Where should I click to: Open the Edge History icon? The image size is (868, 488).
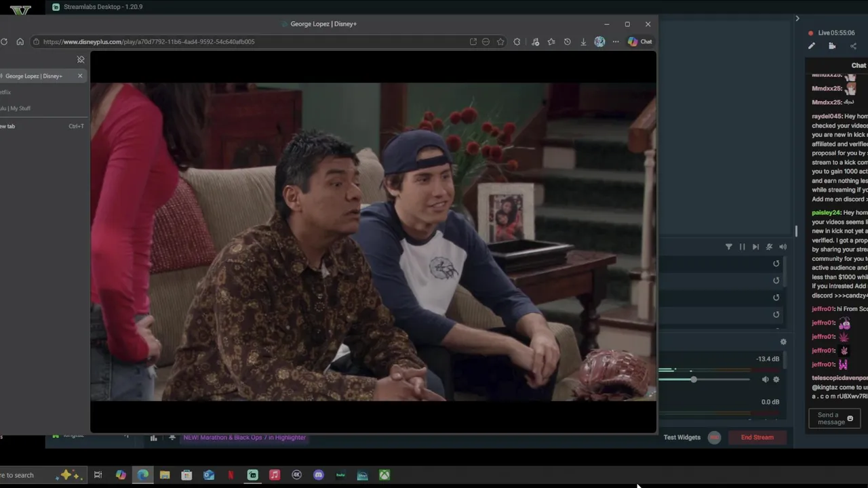tap(568, 41)
